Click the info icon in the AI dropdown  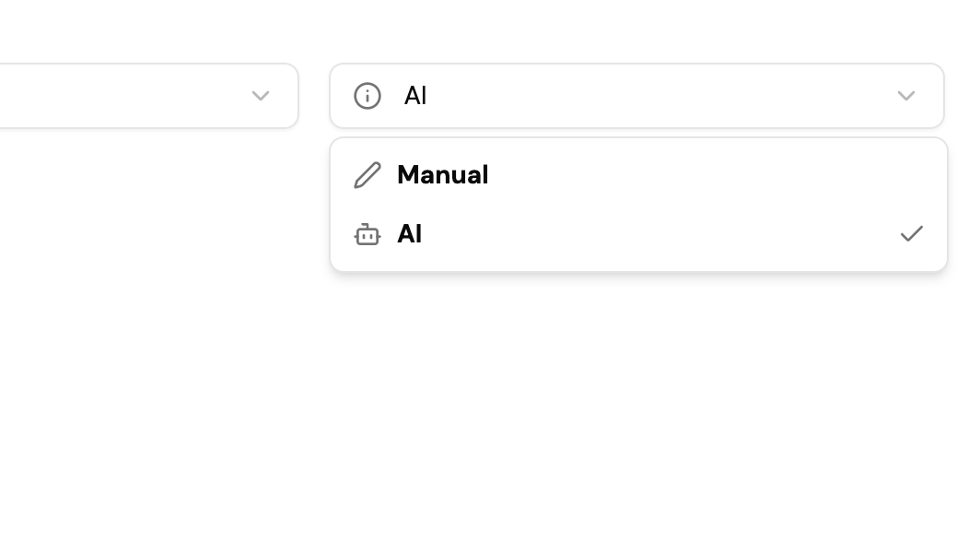[x=367, y=96]
